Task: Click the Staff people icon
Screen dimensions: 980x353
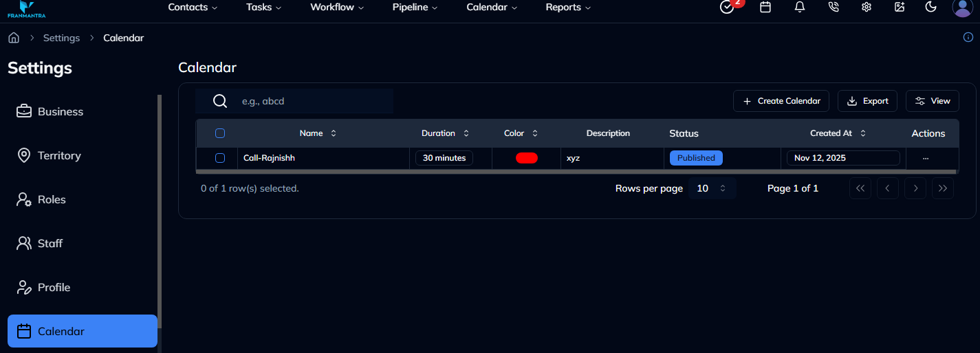Action: pos(24,243)
